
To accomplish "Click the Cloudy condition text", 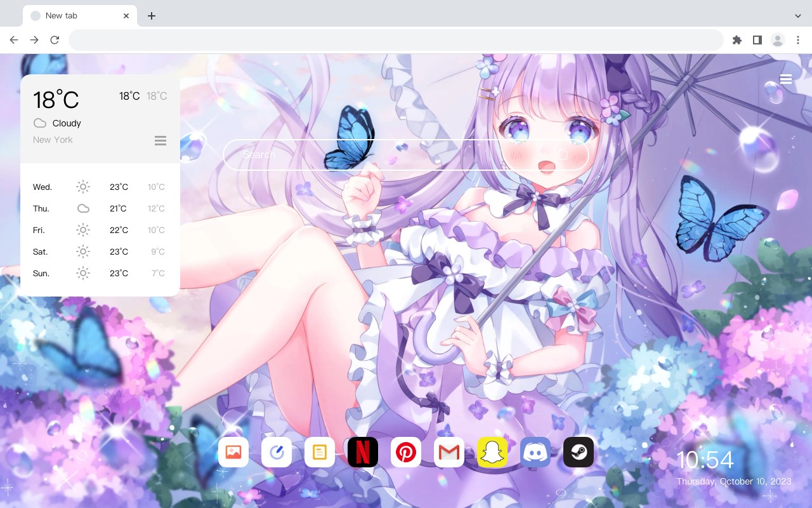I will pos(67,123).
